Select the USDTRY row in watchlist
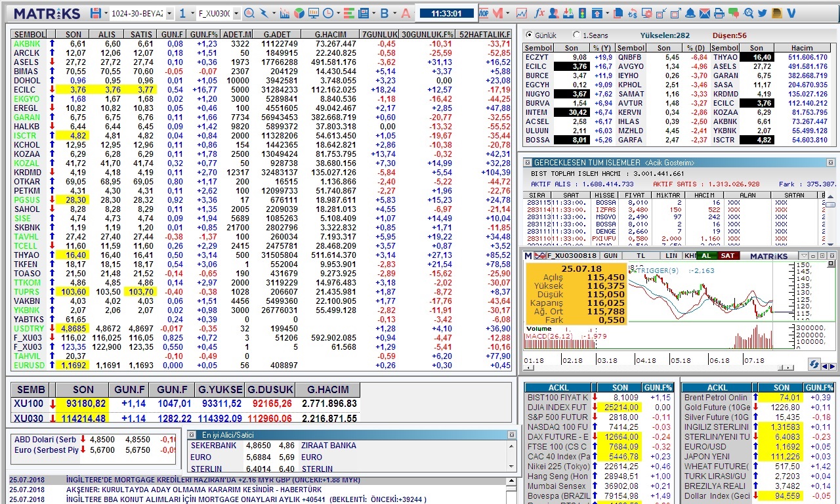 (x=261, y=328)
